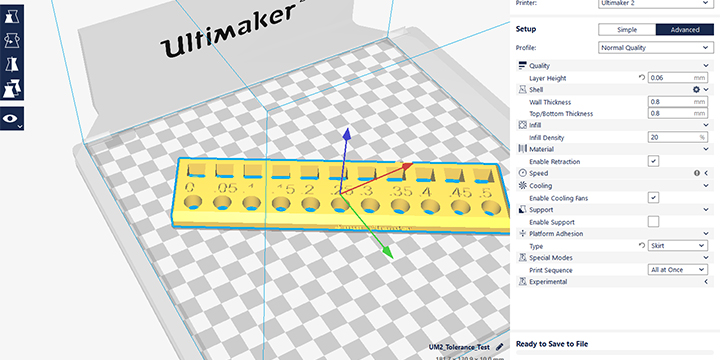Viewport: 720px width, 360px height.
Task: Collapse the Platform Adhesion section chevron
Action: point(706,234)
